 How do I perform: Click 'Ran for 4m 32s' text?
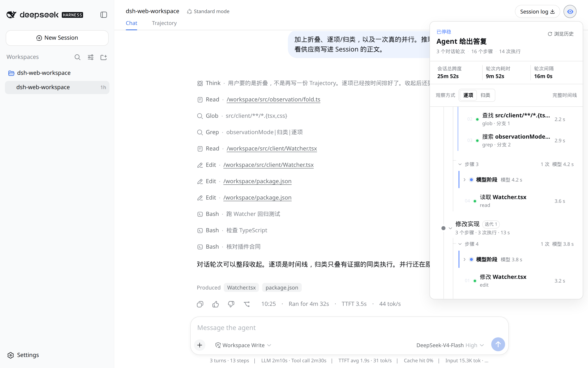pos(308,304)
